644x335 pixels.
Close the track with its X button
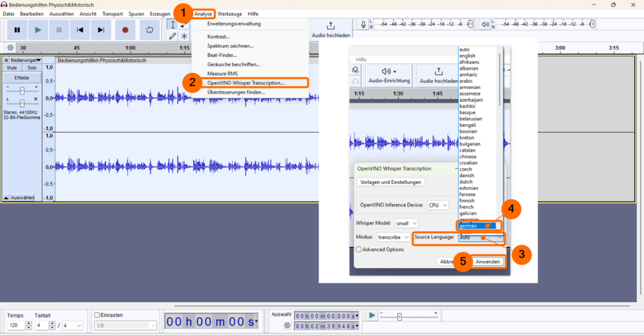pos(6,61)
